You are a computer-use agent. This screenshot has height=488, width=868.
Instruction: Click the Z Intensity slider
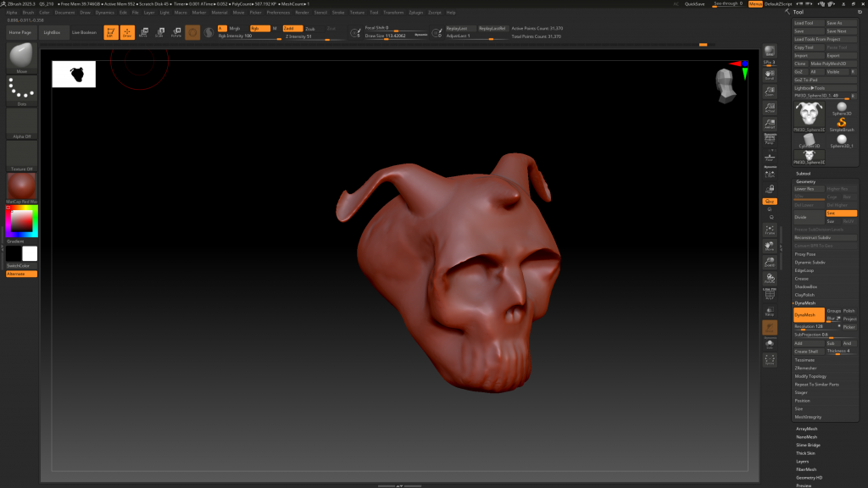click(x=312, y=36)
